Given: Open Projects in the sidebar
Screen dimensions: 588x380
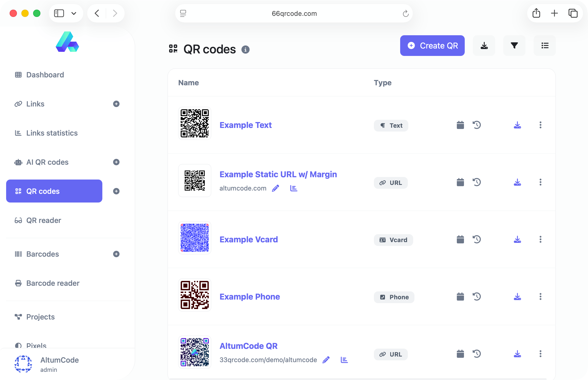Looking at the screenshot, I should tap(40, 317).
